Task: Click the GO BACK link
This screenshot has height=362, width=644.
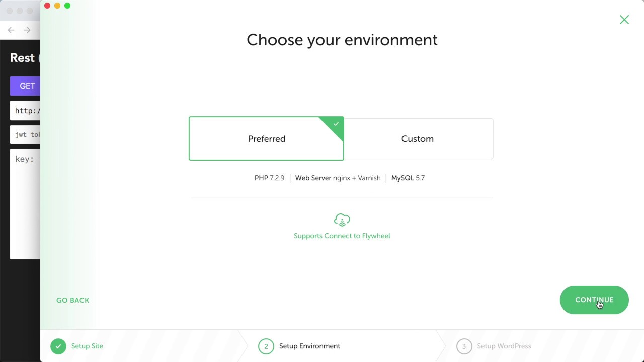Action: pos(72,300)
